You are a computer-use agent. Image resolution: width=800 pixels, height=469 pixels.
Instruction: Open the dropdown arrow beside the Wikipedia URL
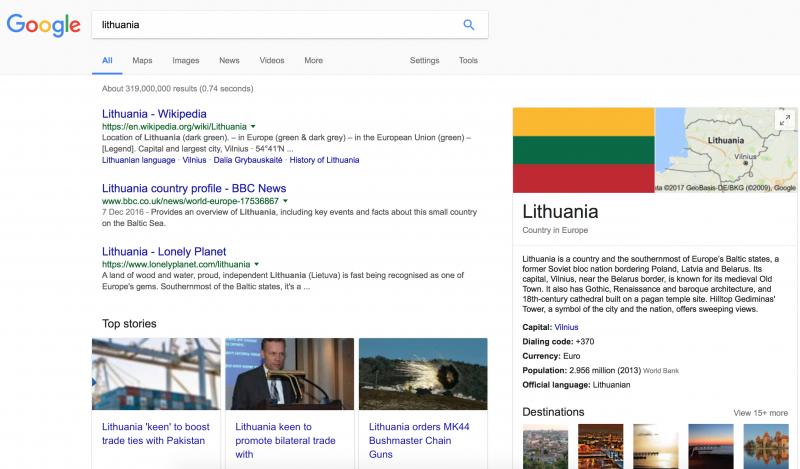click(253, 126)
